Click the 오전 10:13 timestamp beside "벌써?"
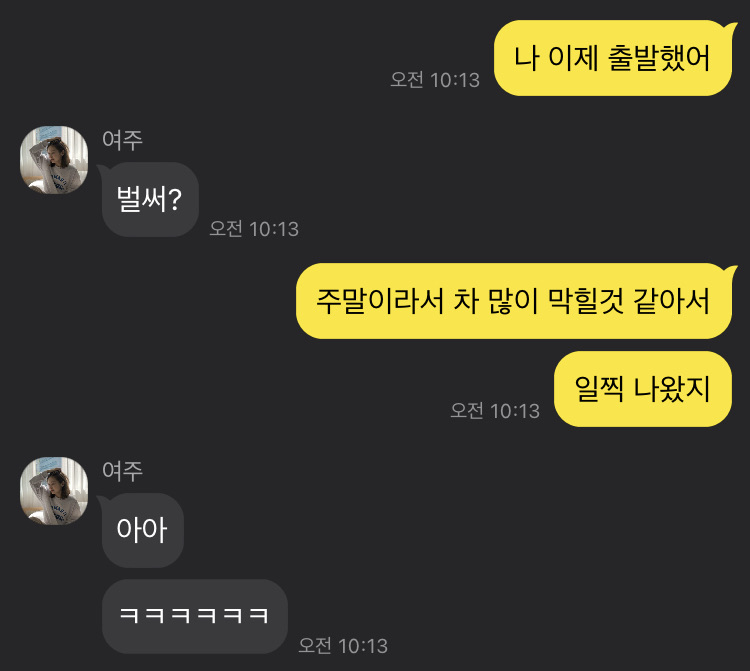Viewport: 750px width, 671px height. pos(254,229)
